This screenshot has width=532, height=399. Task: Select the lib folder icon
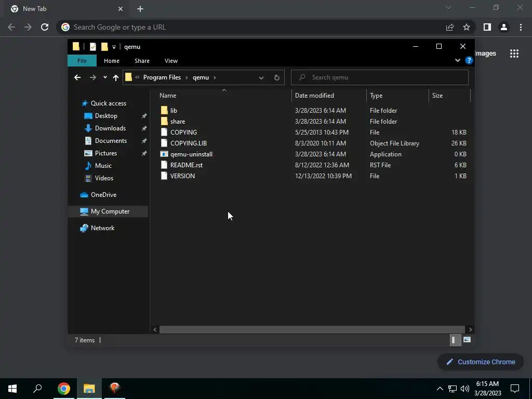click(x=164, y=110)
